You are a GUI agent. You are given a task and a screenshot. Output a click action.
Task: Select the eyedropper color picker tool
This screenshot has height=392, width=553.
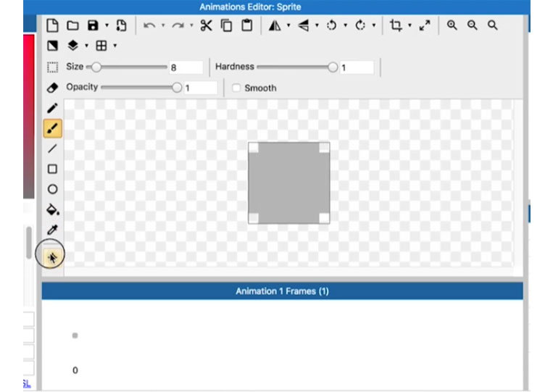click(x=52, y=230)
